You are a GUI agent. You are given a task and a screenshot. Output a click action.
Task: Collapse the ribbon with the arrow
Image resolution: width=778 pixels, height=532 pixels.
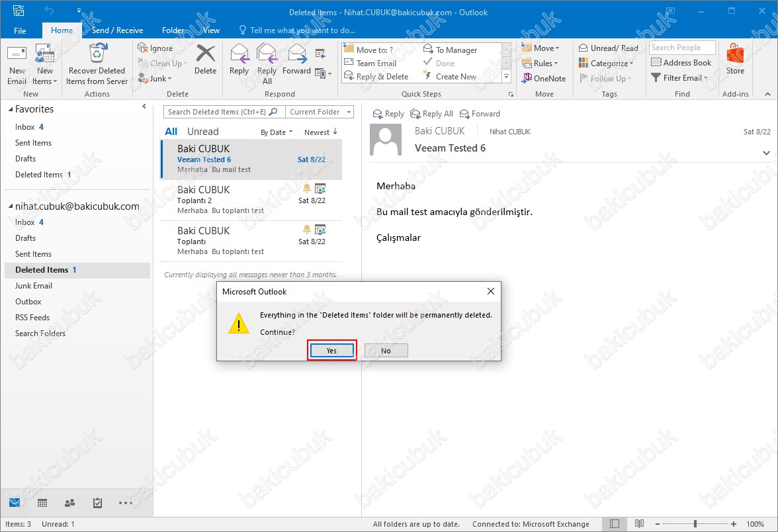pyautogui.click(x=767, y=94)
